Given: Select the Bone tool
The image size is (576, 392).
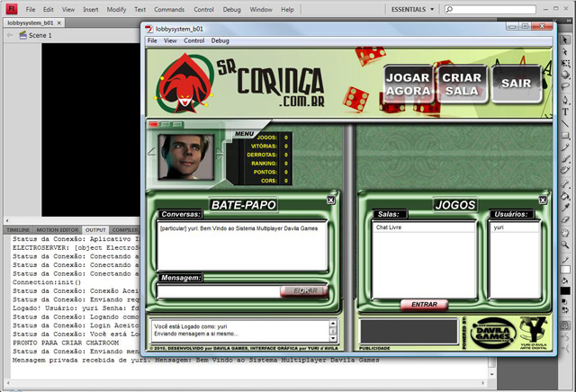Looking at the screenshot, I should coord(565,184).
